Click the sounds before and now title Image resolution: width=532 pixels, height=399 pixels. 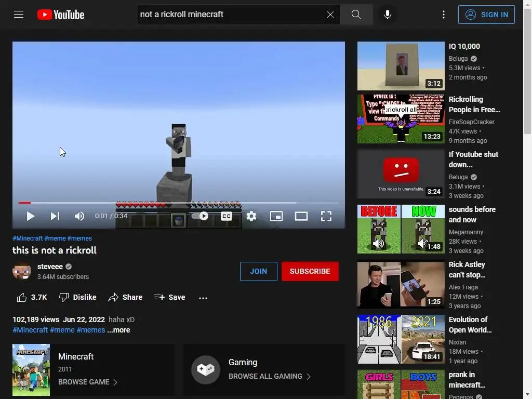tap(472, 215)
